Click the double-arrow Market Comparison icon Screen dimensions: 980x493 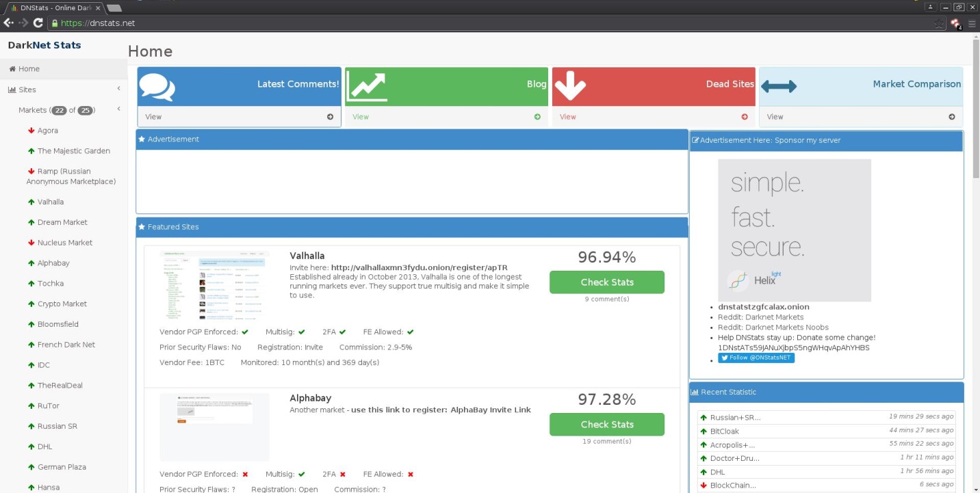click(x=779, y=87)
